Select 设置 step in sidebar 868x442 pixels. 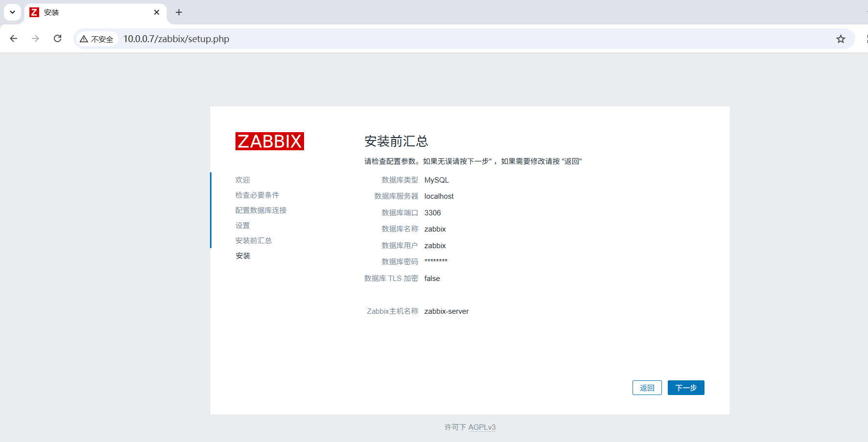(x=243, y=225)
